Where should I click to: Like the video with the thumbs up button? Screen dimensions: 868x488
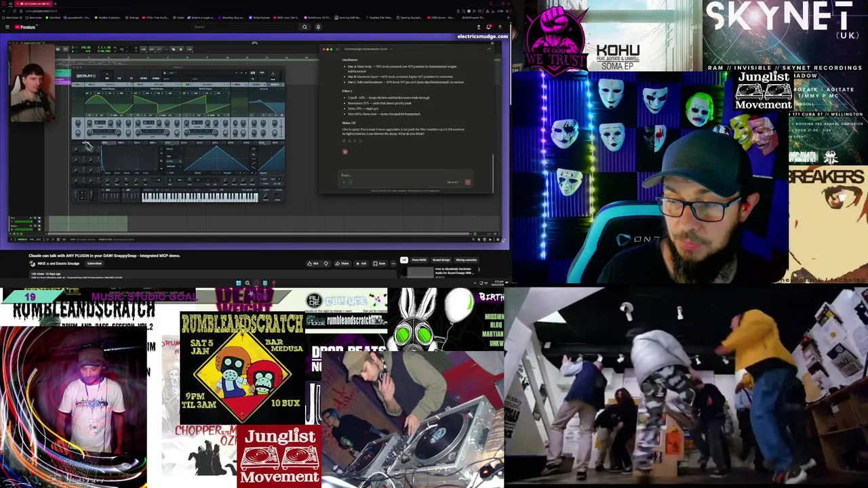(313, 264)
